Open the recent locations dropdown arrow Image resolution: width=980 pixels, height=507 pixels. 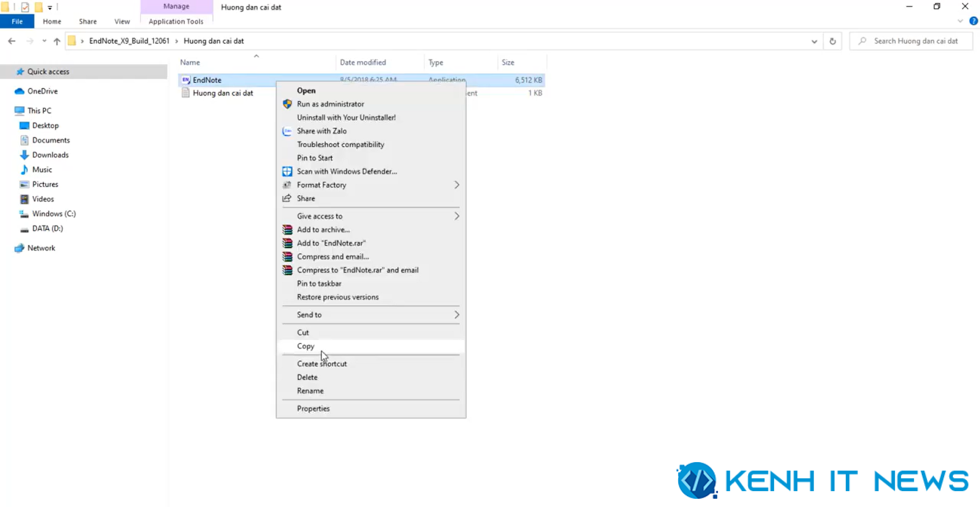click(44, 41)
